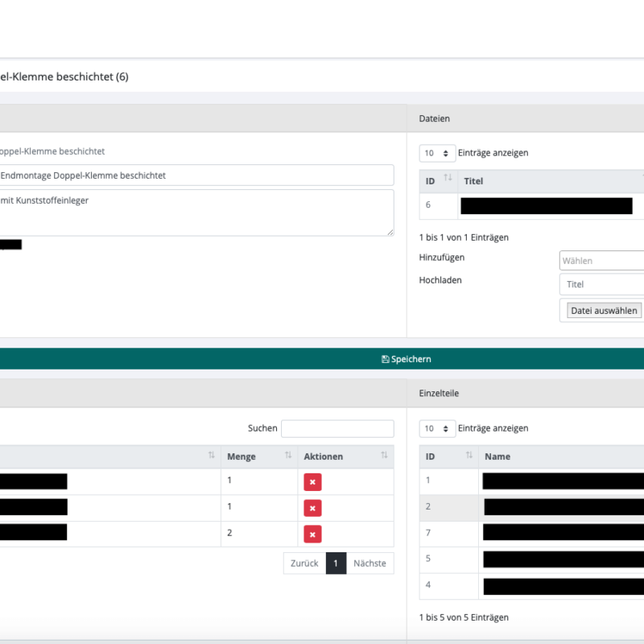Focus the Suchen search field
The image size is (644, 644).
click(x=337, y=428)
